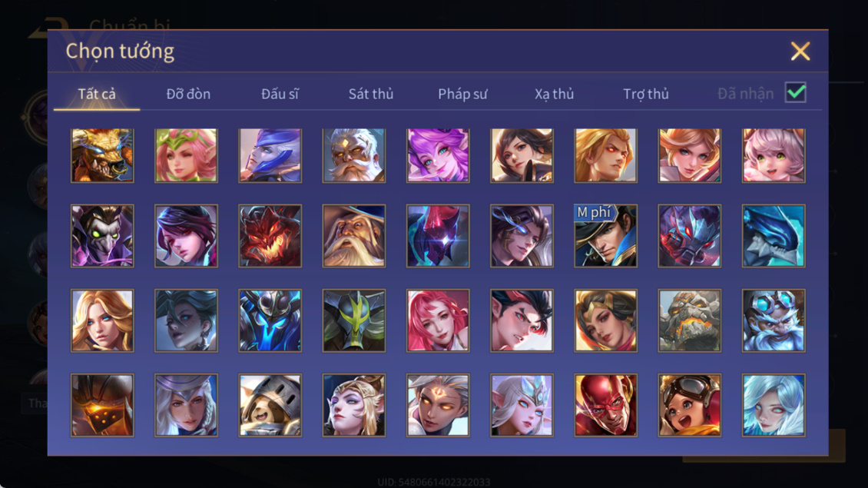This screenshot has height=488, width=868.
Task: Filter heroes by "Xạ thủ" tab
Action: pos(554,95)
